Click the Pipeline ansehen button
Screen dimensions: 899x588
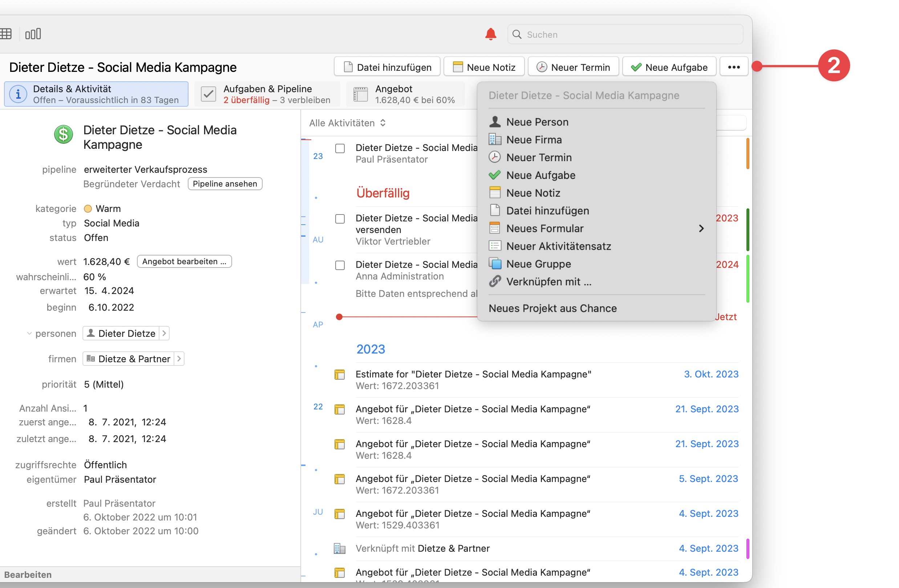coord(225,184)
